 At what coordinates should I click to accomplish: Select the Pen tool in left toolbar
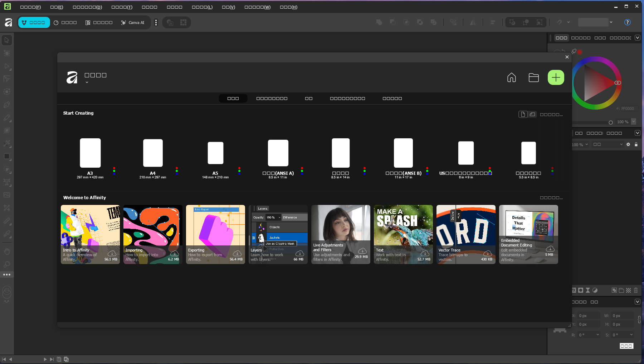point(7,105)
